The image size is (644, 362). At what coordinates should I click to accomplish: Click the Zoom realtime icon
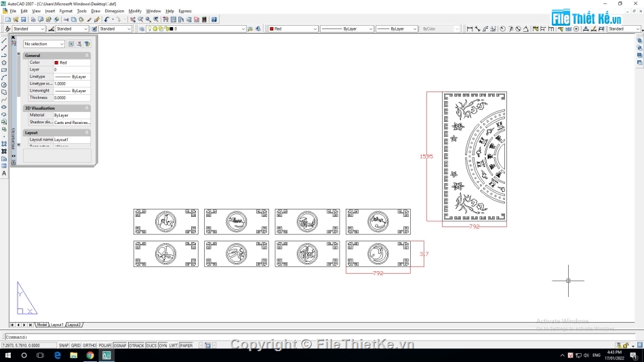coord(140,19)
